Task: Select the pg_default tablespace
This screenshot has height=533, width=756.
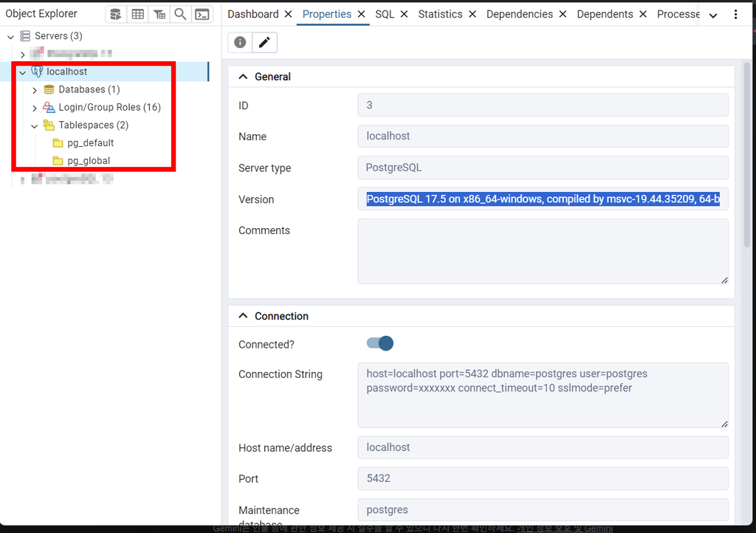Action: [x=91, y=143]
